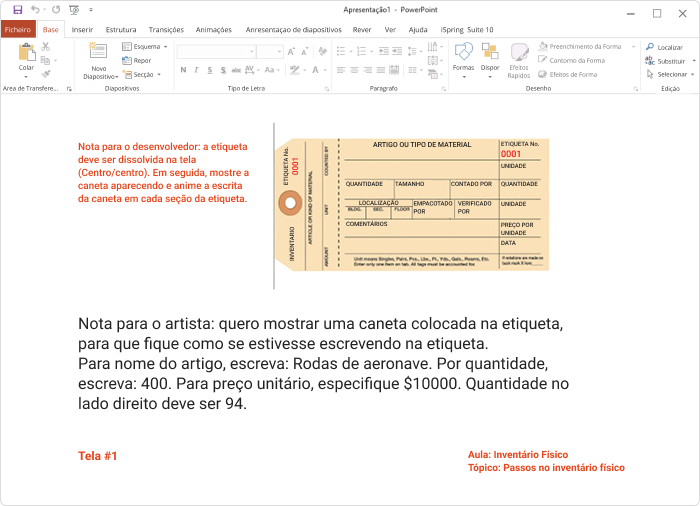This screenshot has width=700, height=506.
Task: Open the text direction options
Action: coord(434,46)
